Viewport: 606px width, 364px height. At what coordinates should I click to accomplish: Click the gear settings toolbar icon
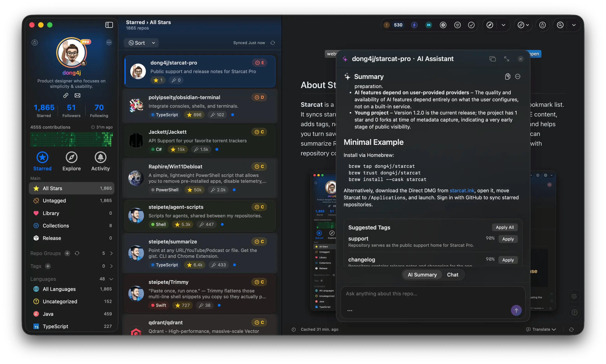(443, 25)
